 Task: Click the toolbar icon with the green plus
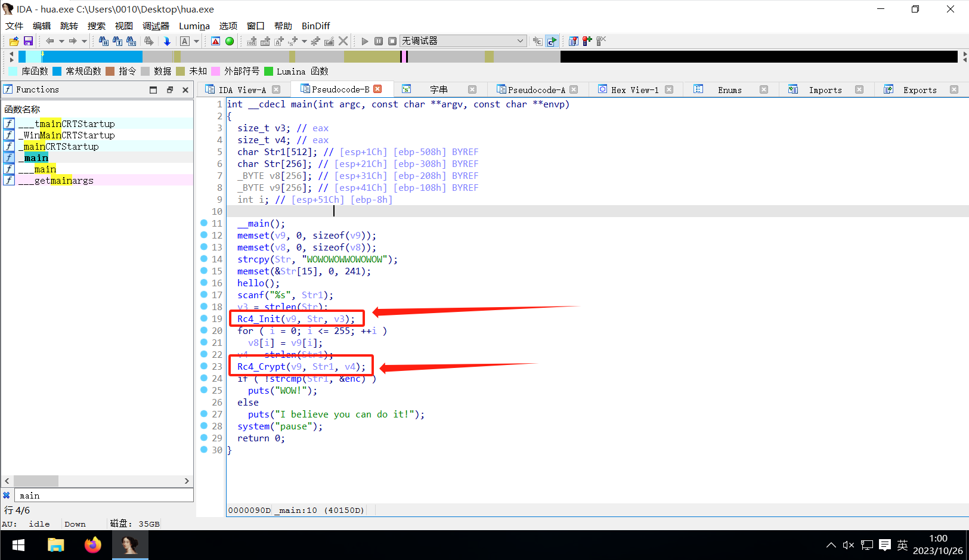(587, 41)
